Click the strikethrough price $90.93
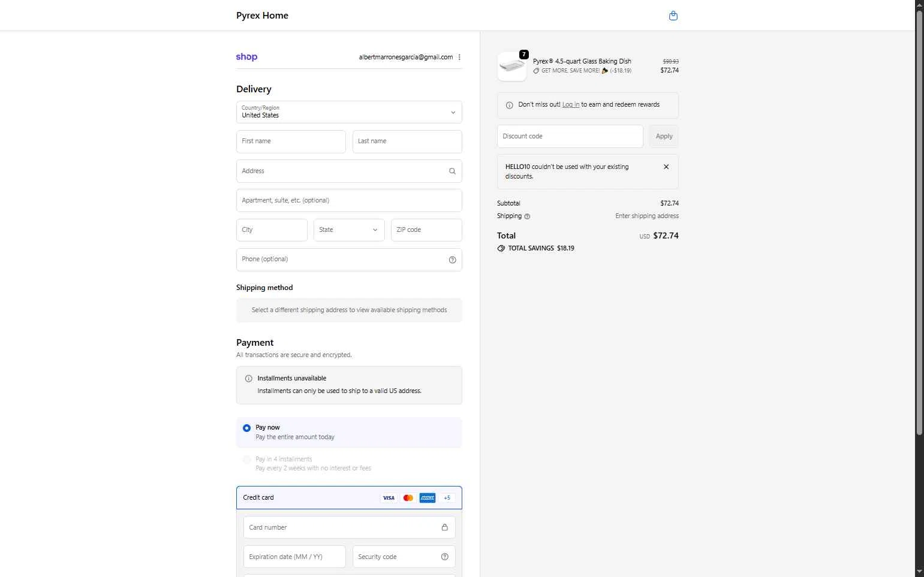The image size is (924, 577). (670, 61)
